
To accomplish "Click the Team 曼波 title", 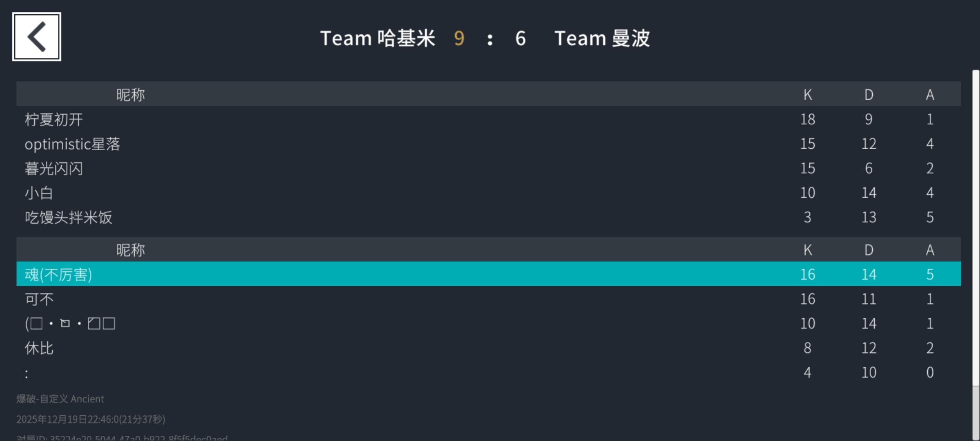I will coord(602,38).
